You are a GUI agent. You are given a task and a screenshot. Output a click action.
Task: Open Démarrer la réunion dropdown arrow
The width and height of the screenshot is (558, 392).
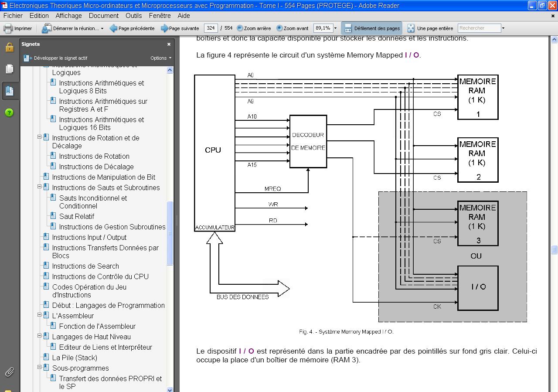[102, 28]
